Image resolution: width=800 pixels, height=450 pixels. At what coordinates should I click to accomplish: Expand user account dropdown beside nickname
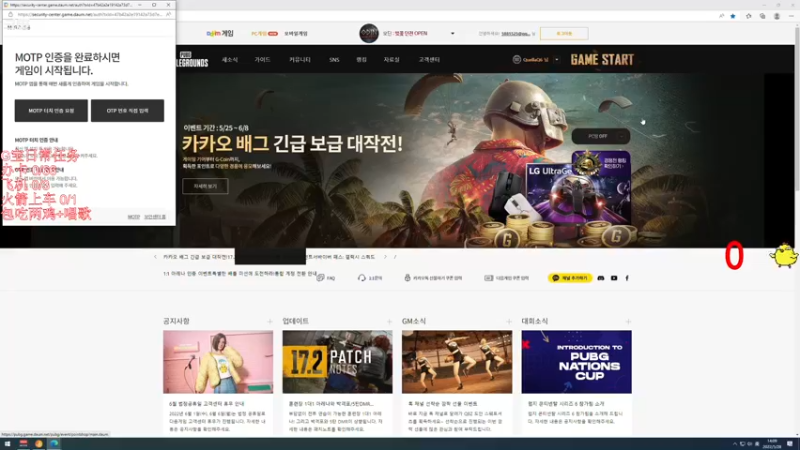coord(557,60)
